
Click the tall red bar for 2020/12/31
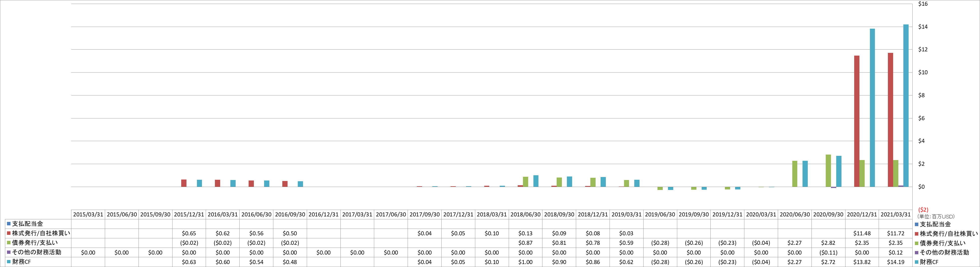point(857,121)
